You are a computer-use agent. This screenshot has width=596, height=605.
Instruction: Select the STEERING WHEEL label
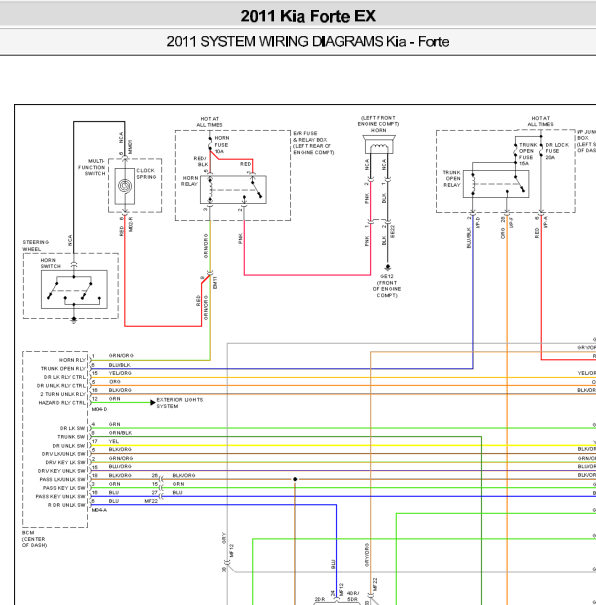point(35,245)
